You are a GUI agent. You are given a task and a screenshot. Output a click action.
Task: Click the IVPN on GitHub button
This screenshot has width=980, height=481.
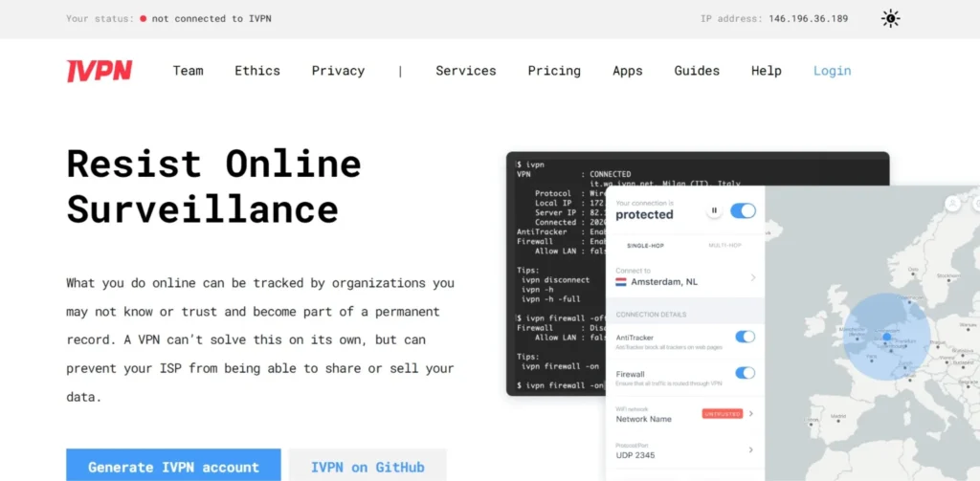tap(367, 466)
